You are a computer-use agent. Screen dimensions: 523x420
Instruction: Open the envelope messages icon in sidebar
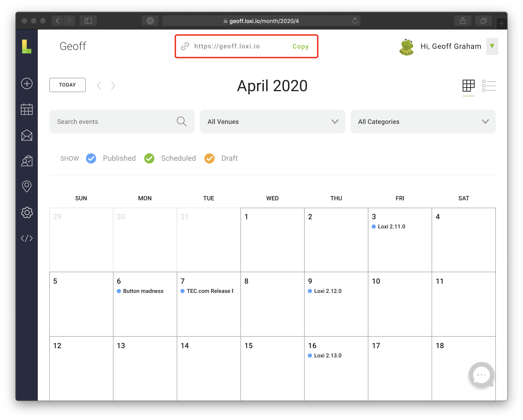tap(27, 135)
